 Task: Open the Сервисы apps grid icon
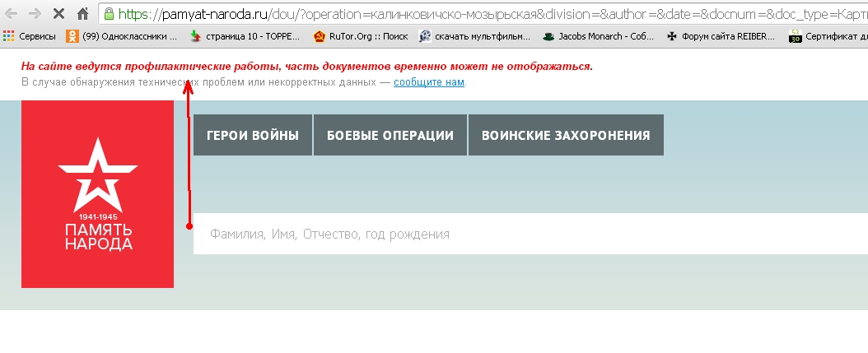[x=8, y=36]
